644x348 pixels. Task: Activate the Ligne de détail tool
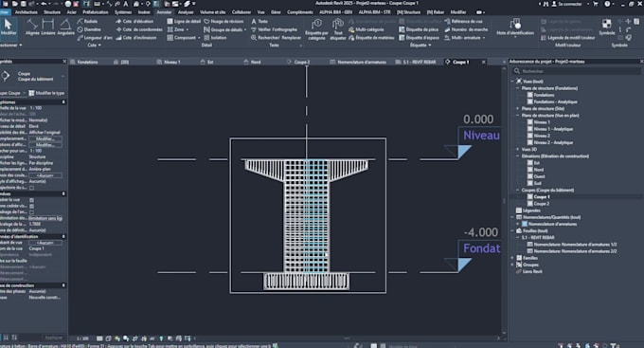[184, 22]
